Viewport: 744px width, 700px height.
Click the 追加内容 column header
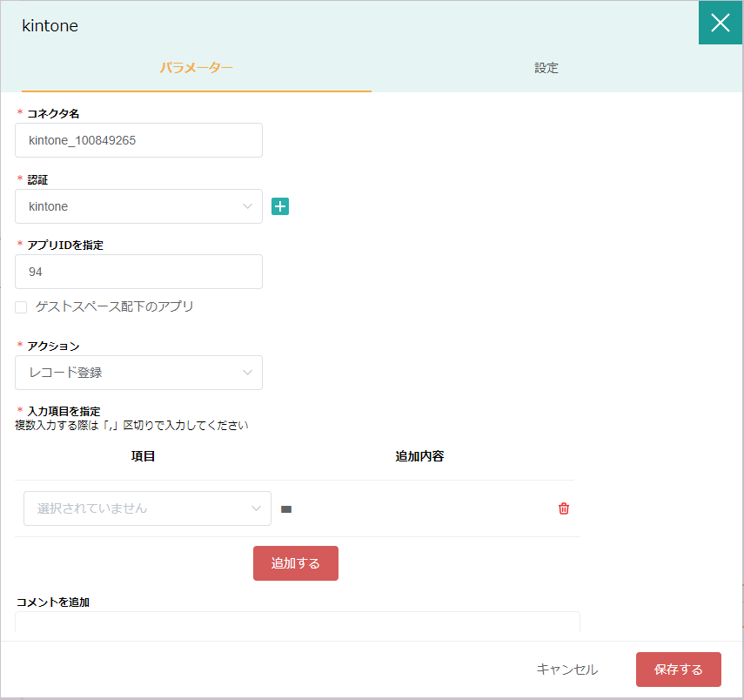point(420,456)
